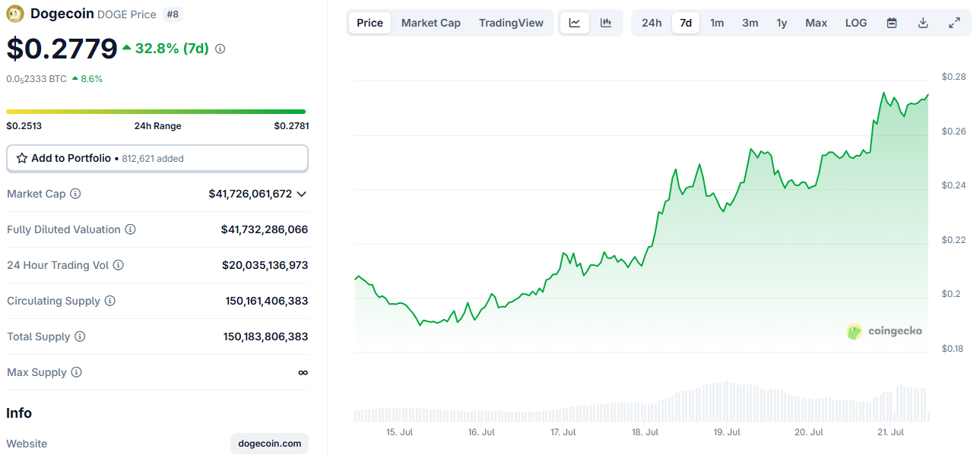Select 1m time range
The height and width of the screenshot is (455, 980).
pyautogui.click(x=717, y=23)
